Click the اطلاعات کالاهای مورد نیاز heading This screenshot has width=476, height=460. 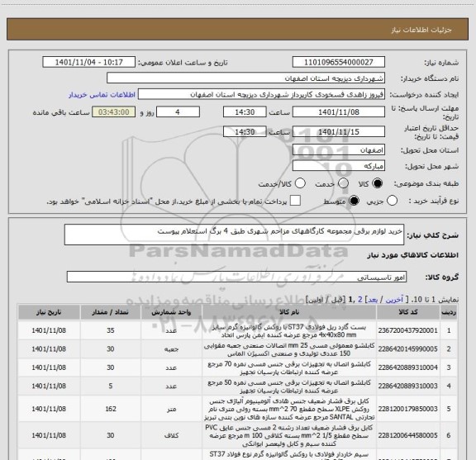pos(412,255)
